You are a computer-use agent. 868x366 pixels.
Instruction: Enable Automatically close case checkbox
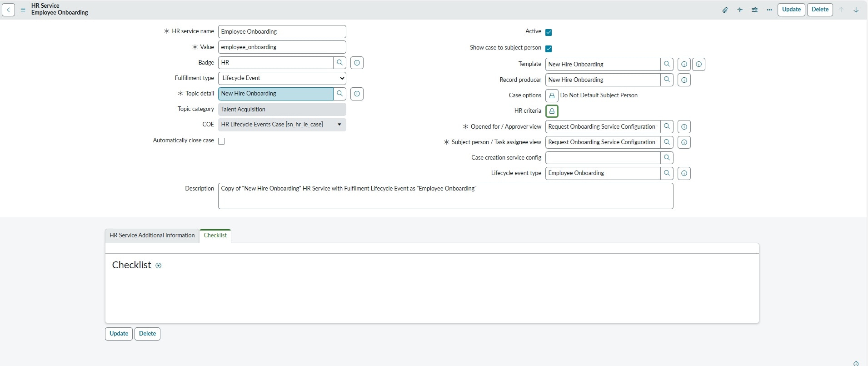[221, 141]
